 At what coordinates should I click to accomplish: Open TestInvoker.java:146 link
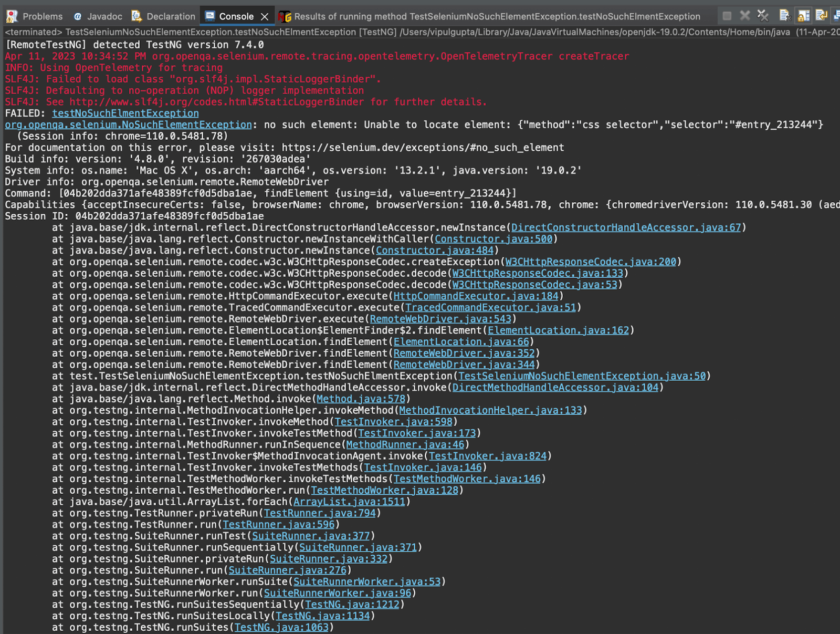423,467
